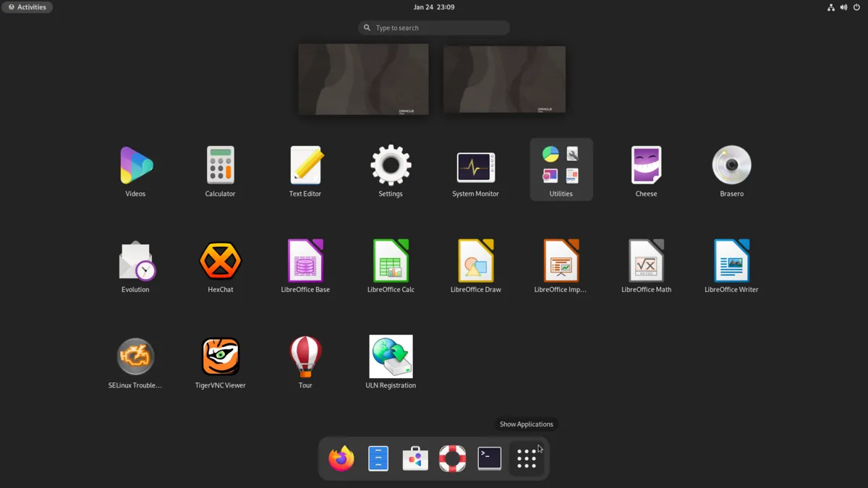
Task: Click the Activities button
Action: (x=27, y=7)
